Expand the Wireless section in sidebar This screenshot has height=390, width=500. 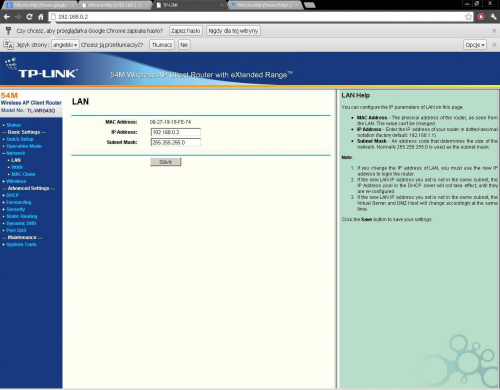16,181
